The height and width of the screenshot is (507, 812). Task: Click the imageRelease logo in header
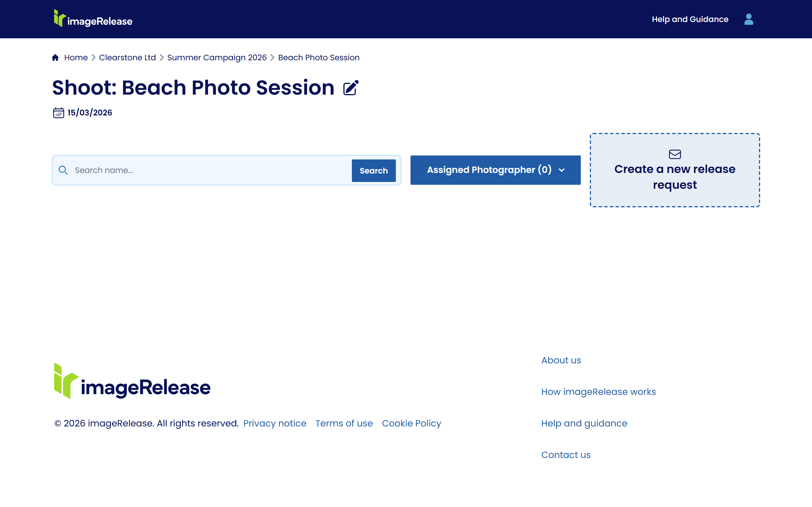(x=93, y=19)
